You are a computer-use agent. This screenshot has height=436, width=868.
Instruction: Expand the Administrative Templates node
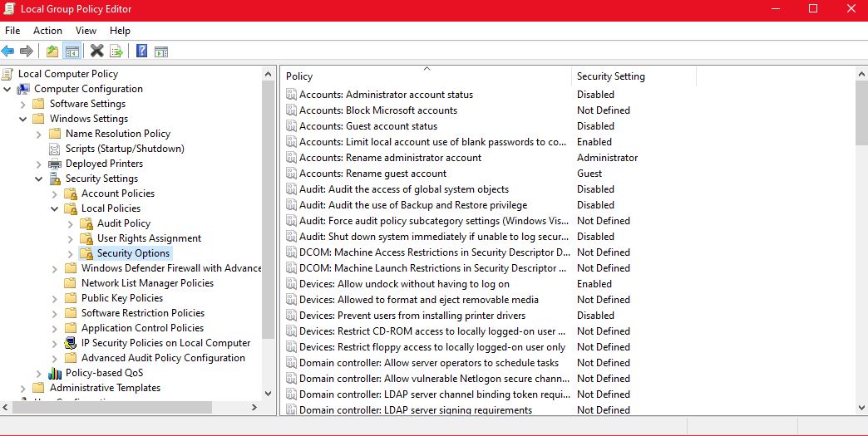pyautogui.click(x=23, y=388)
